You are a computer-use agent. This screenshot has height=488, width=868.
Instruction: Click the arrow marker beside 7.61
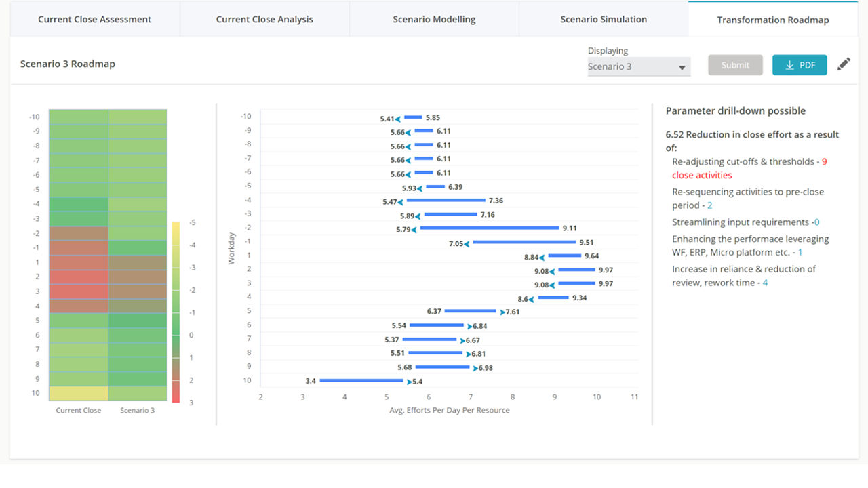click(x=502, y=312)
